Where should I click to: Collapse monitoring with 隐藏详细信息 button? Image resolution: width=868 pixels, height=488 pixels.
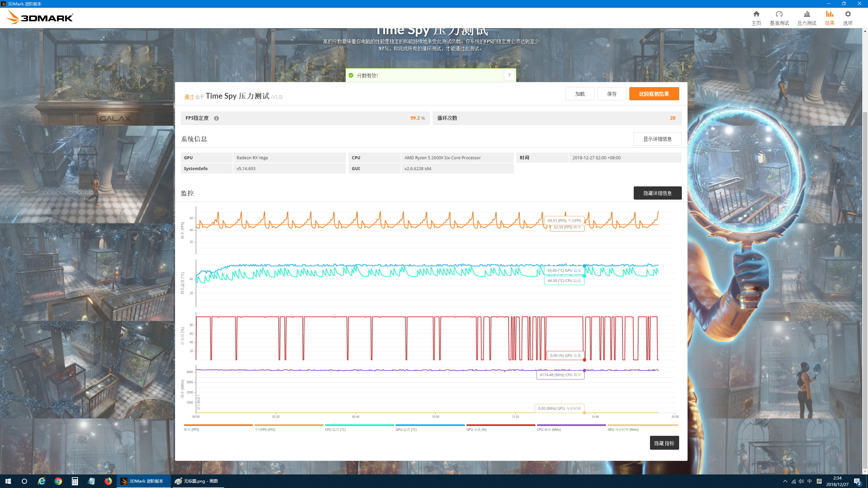pos(657,193)
